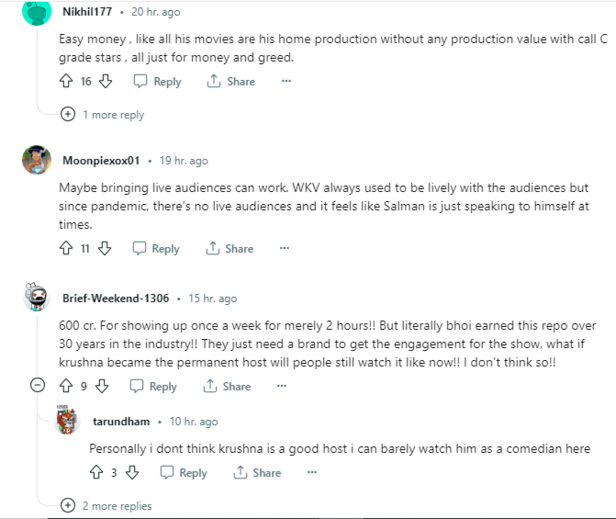Upvote Nikhil177's comment
The width and height of the screenshot is (616, 519).
[66, 82]
